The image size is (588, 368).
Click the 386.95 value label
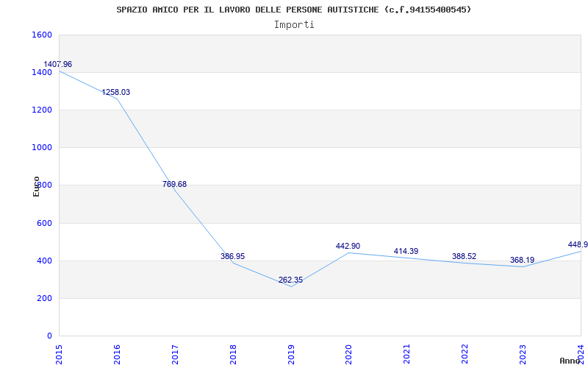(x=232, y=256)
